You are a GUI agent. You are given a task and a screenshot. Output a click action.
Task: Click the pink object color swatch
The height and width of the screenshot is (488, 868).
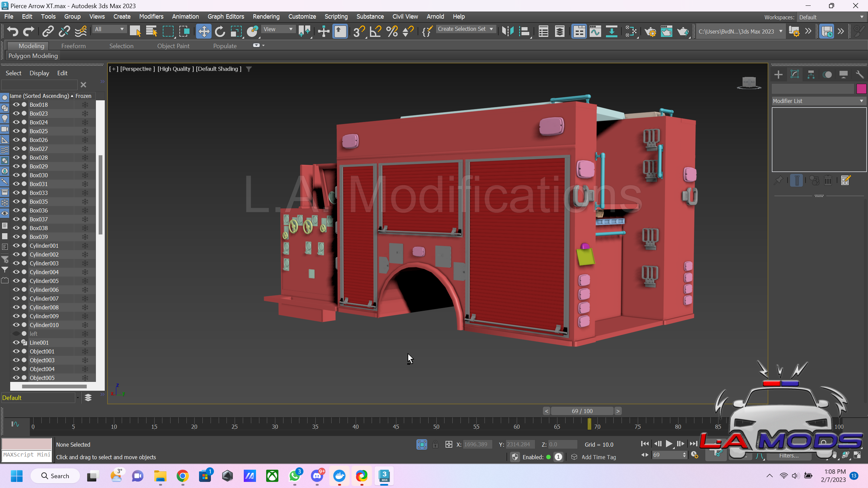[861, 89]
